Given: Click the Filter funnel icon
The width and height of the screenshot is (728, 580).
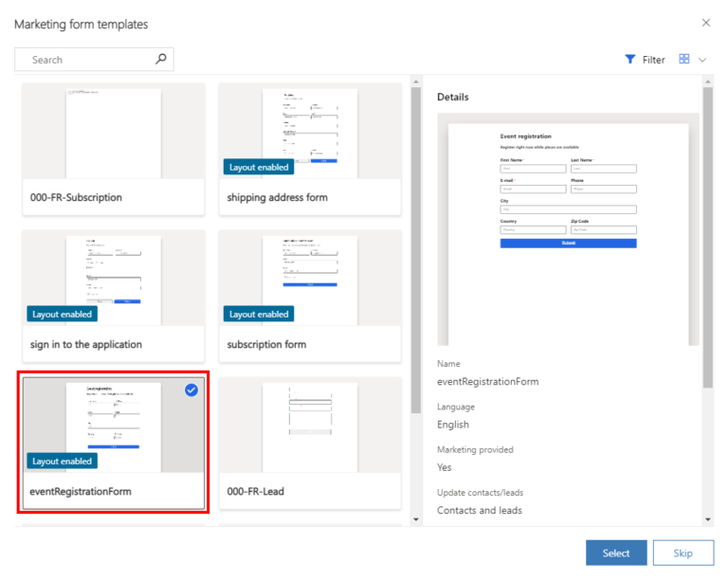Looking at the screenshot, I should tap(629, 59).
